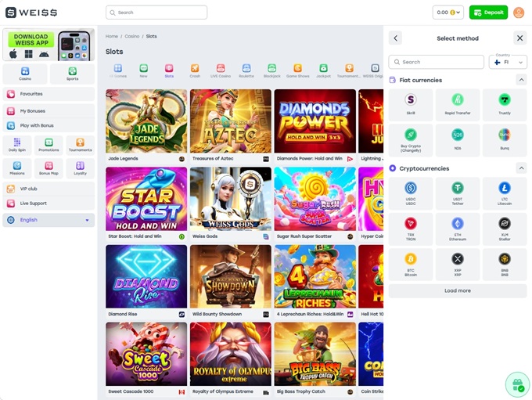Open the Loyalty program
This screenshot has width=532, height=400.
tap(80, 168)
